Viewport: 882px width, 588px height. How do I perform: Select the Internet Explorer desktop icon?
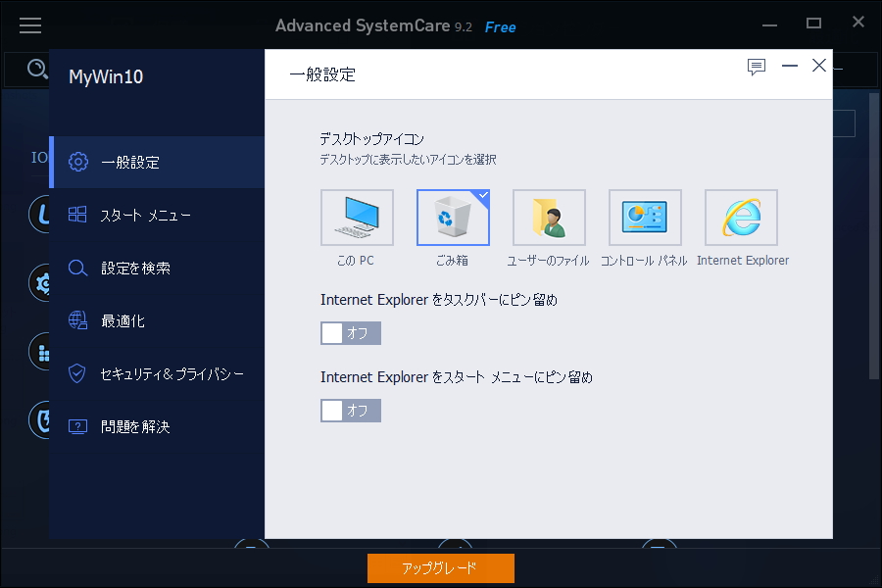[741, 218]
